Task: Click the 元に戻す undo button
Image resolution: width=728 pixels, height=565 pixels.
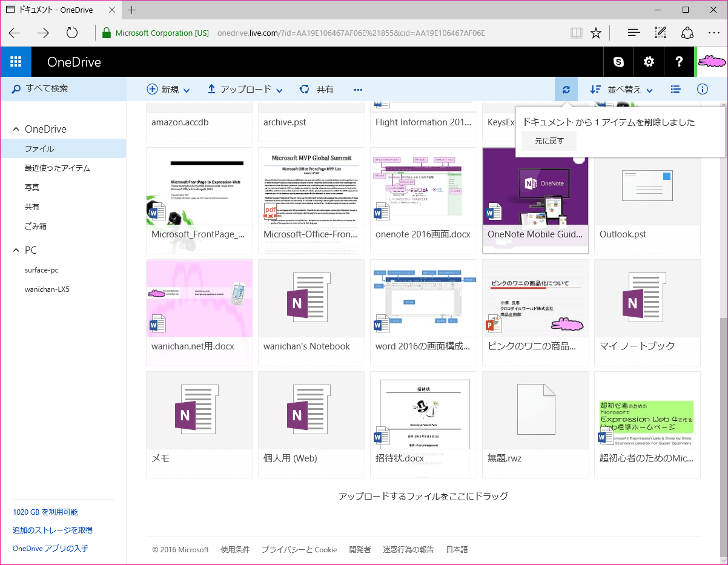Action: (x=549, y=140)
